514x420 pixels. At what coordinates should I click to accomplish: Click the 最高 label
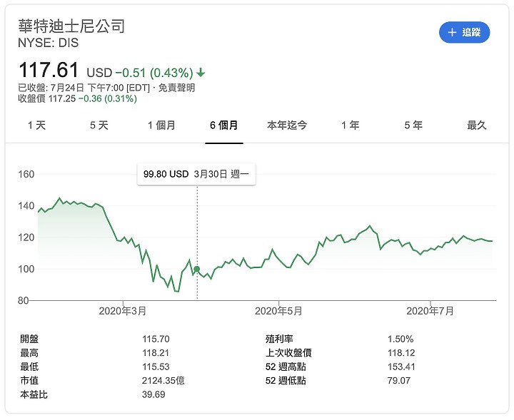[x=29, y=352]
